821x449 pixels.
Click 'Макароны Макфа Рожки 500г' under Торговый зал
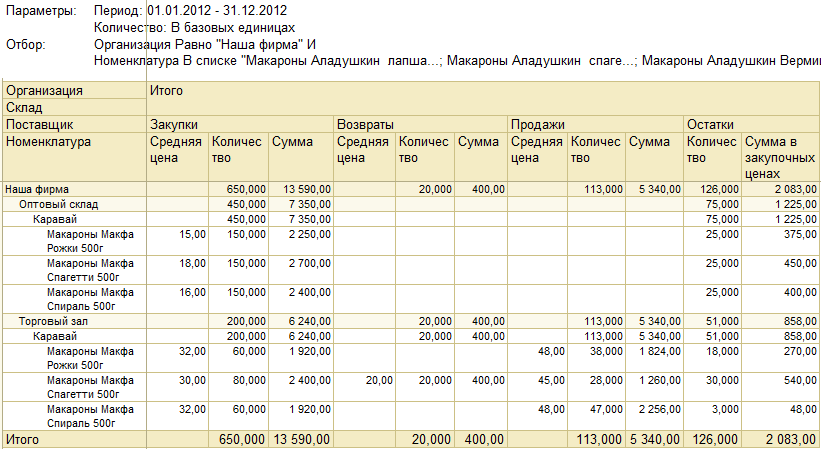coord(90,358)
